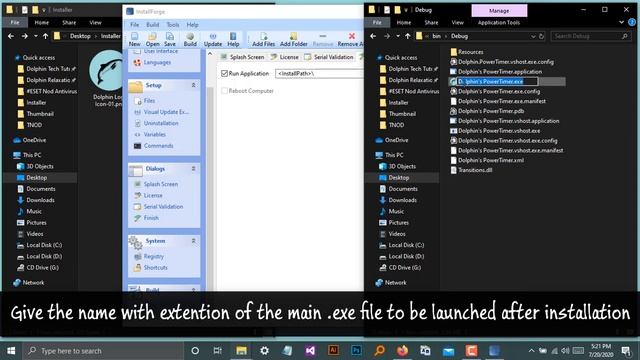The image size is (640, 360).
Task: Go back in the Installer window
Action: [x=11, y=36]
